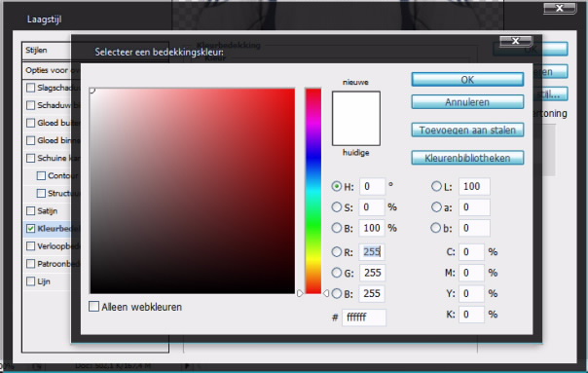Click Annuleren to cancel color selection
Viewport: 588px width, 373px height.
[x=467, y=102]
